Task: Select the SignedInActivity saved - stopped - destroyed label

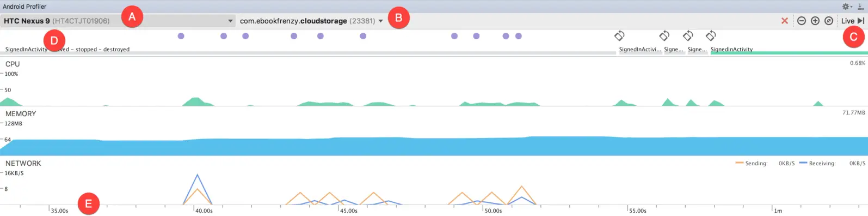Action: [67, 49]
